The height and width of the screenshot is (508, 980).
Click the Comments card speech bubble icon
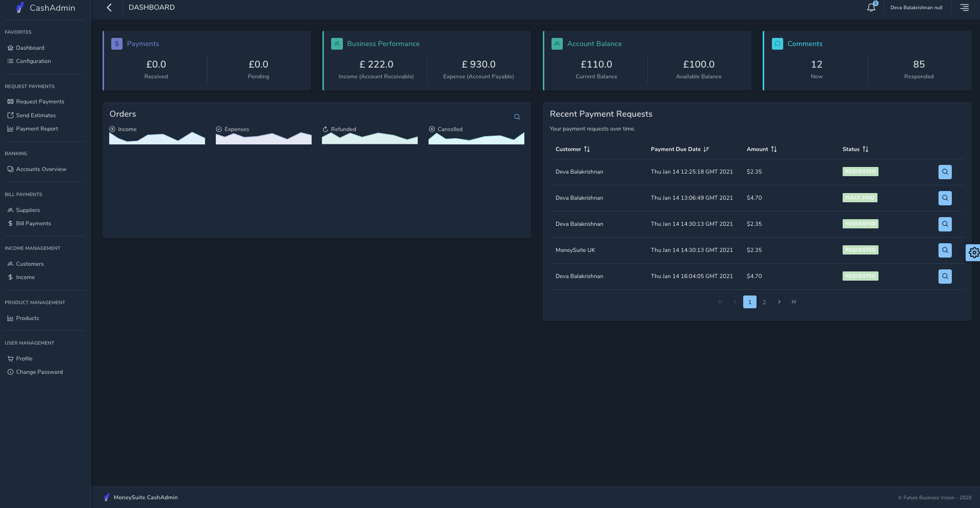778,44
